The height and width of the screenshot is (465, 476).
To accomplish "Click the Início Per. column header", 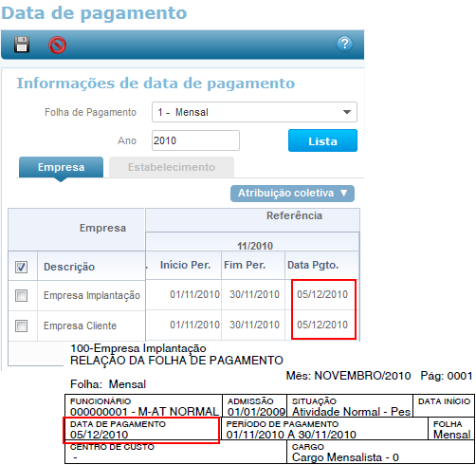I will click(185, 265).
